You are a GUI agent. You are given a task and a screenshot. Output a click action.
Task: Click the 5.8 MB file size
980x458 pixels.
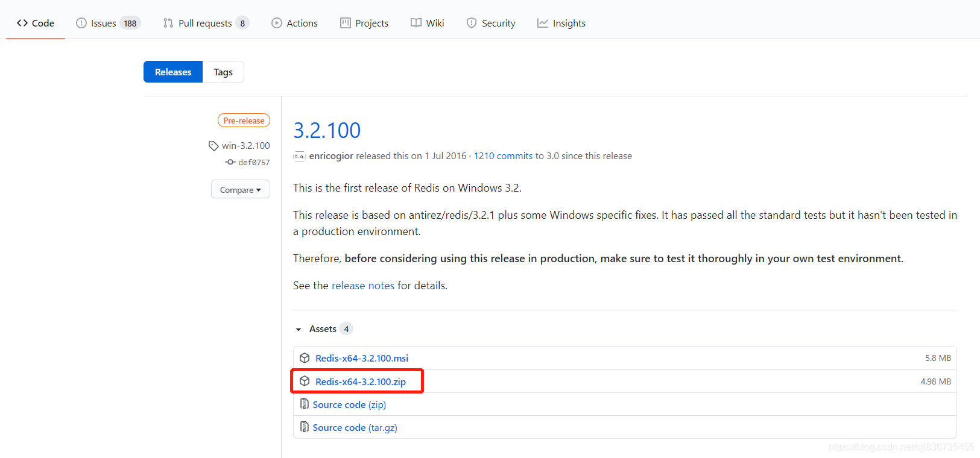coord(938,358)
